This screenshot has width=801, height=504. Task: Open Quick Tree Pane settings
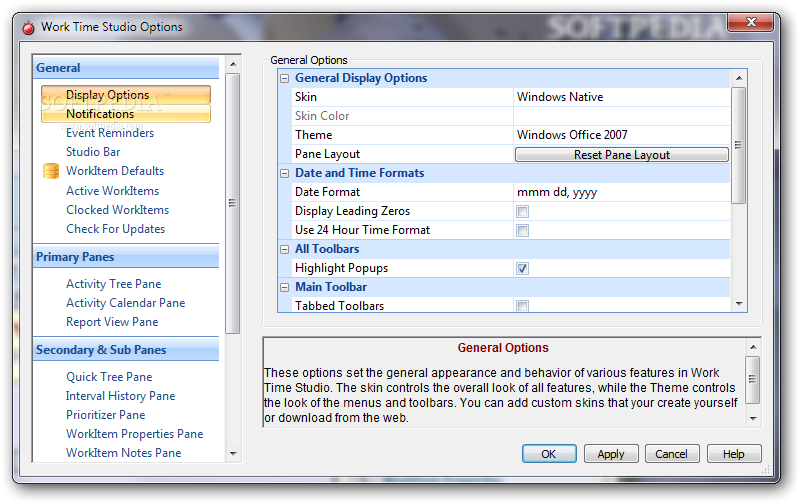pos(109,377)
